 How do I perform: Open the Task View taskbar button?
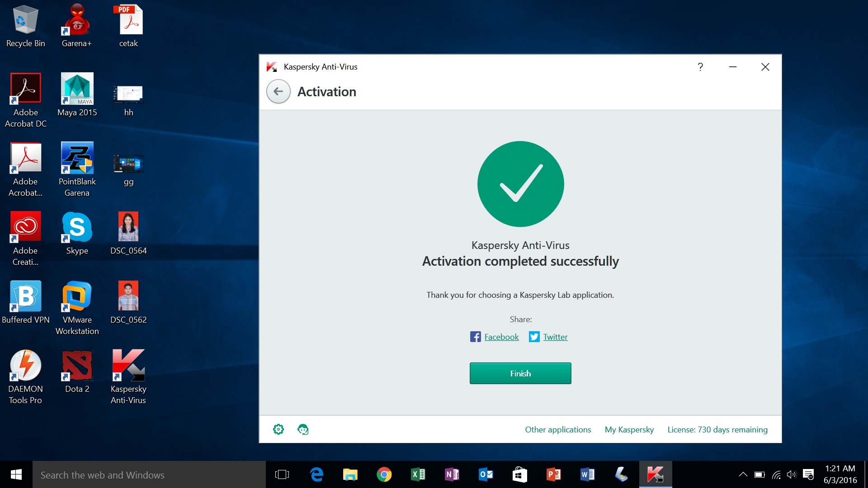pos(282,474)
